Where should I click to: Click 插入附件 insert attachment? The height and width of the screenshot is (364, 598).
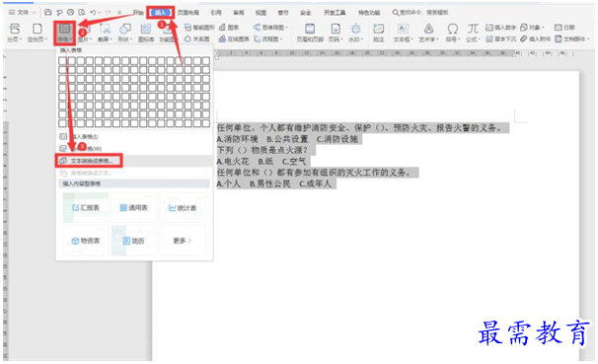pos(535,38)
